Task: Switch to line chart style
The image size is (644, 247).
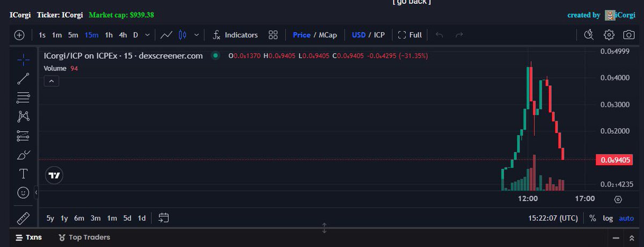Action: [x=166, y=35]
